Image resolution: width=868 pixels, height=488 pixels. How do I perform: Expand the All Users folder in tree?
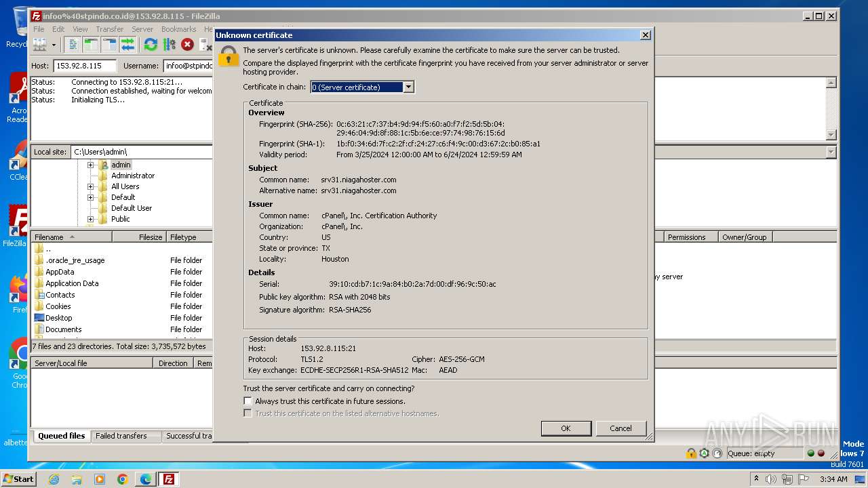click(90, 186)
